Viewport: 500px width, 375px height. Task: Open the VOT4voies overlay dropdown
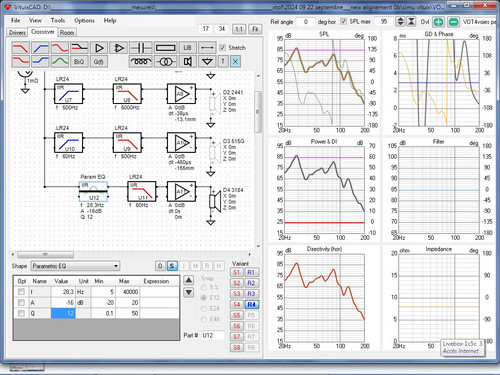pos(479,22)
